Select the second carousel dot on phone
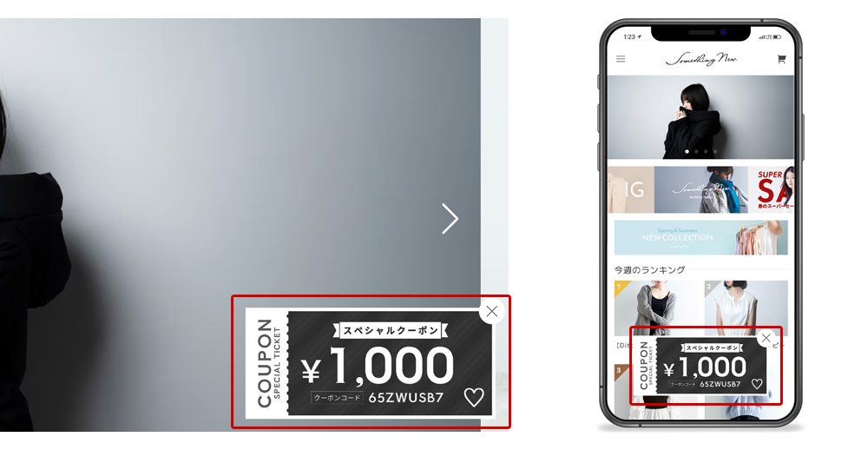Screen dimensions: 868x450 pos(696,151)
